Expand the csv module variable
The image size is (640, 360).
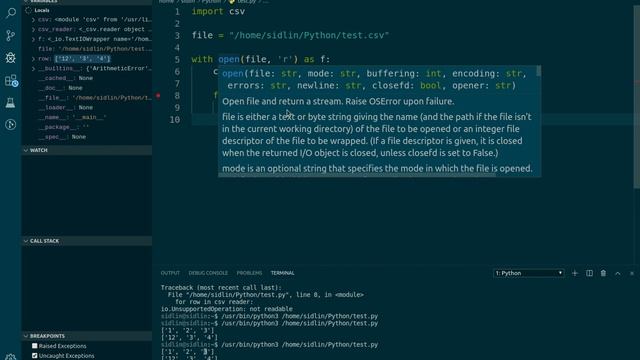point(33,20)
